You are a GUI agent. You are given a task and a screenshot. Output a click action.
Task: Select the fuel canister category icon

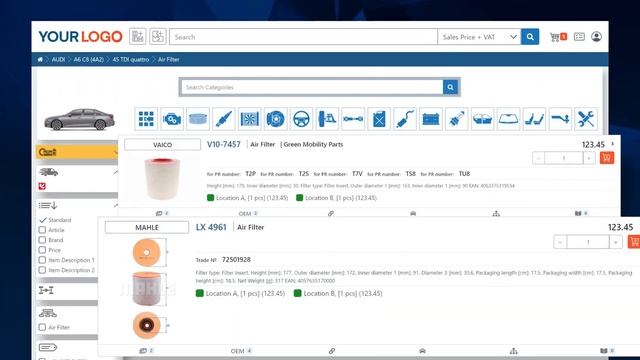[x=379, y=119]
